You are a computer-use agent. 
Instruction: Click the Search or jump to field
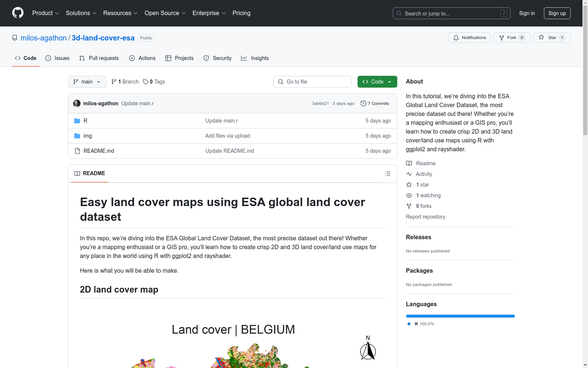pos(452,13)
